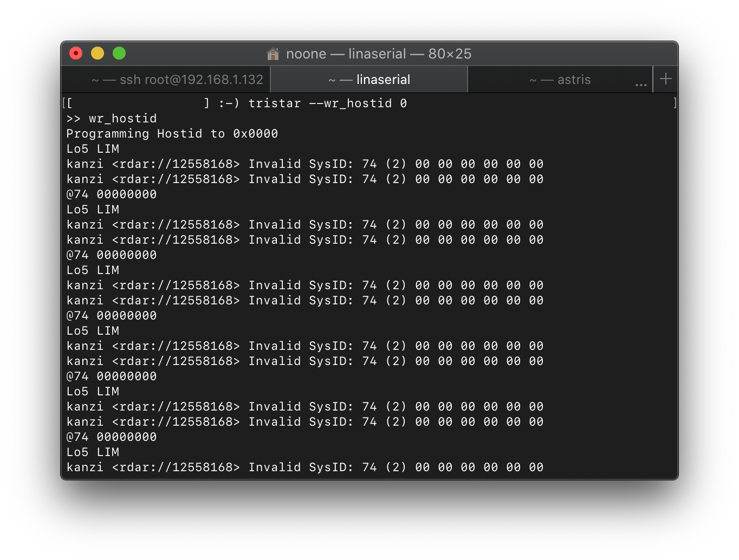Click the "tristar --wr_hostid 0" command text
Image resolution: width=739 pixels, height=560 pixels.
click(327, 103)
